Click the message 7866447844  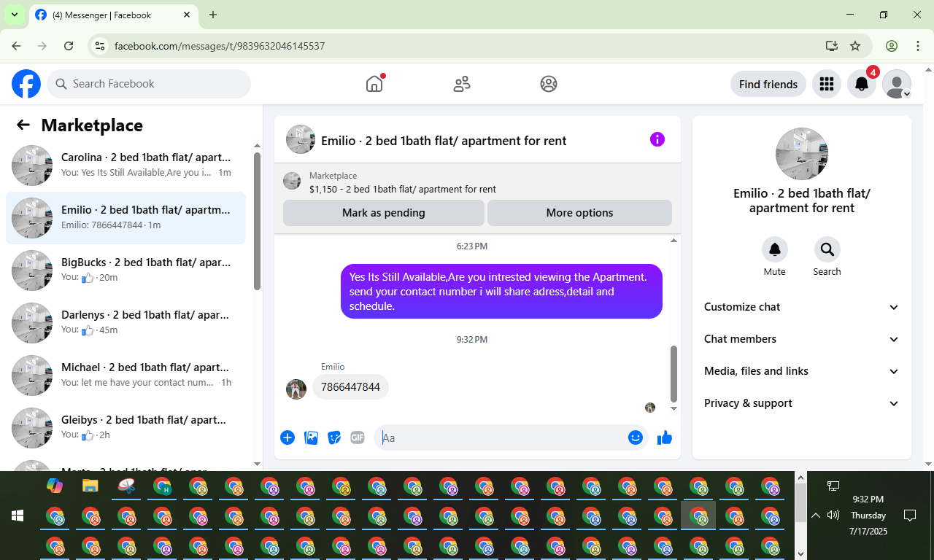coord(350,387)
